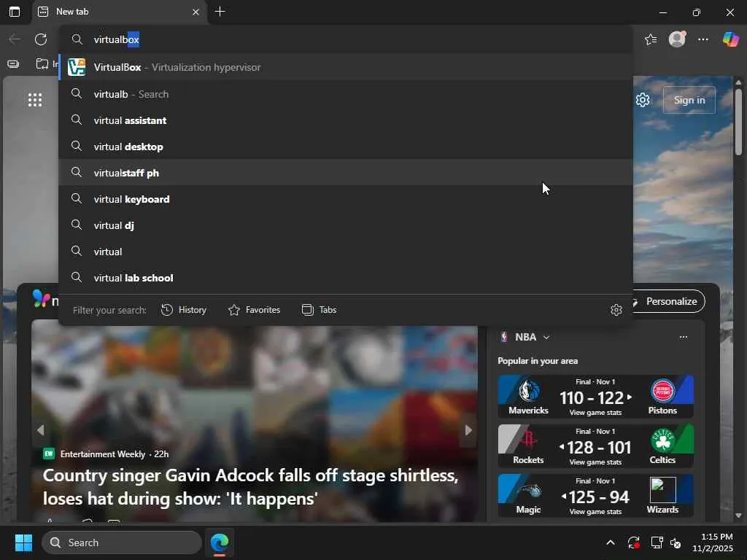Select the 'virtual keyboard' suggestion
The image size is (747, 560).
(346, 199)
